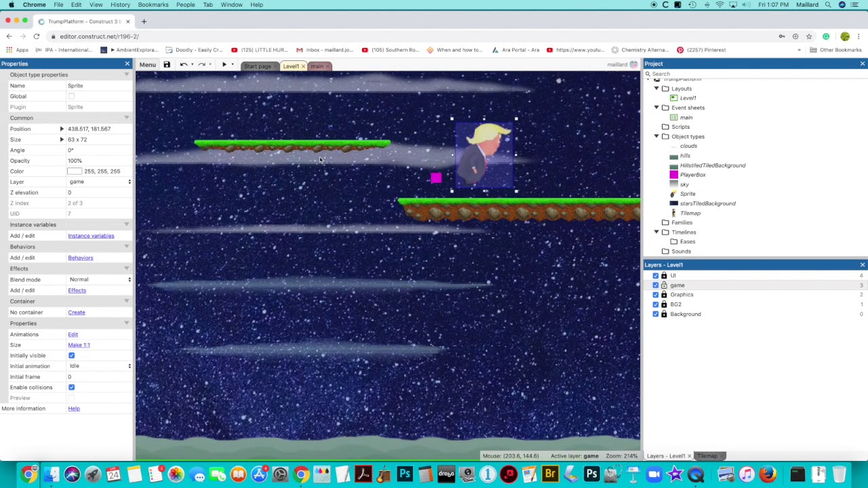Open the Behaviors link
The image size is (868, 488).
[80, 258]
